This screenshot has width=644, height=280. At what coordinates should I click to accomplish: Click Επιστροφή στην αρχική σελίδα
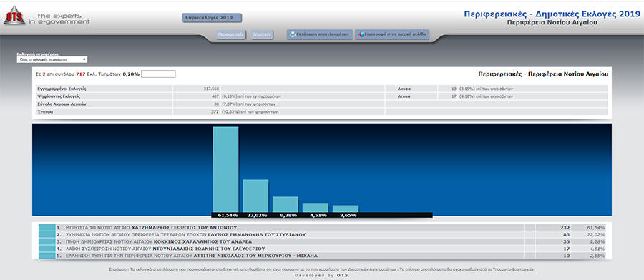(x=392, y=34)
